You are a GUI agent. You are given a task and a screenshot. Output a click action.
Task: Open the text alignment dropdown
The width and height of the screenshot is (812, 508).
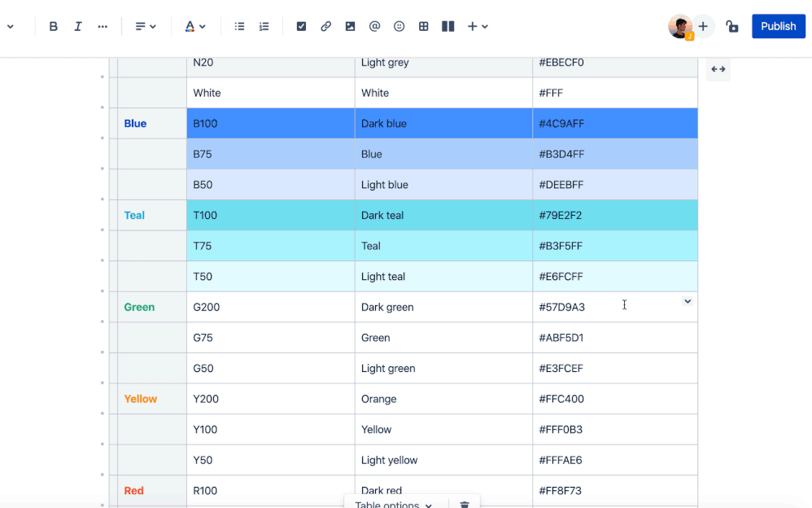pyautogui.click(x=146, y=26)
